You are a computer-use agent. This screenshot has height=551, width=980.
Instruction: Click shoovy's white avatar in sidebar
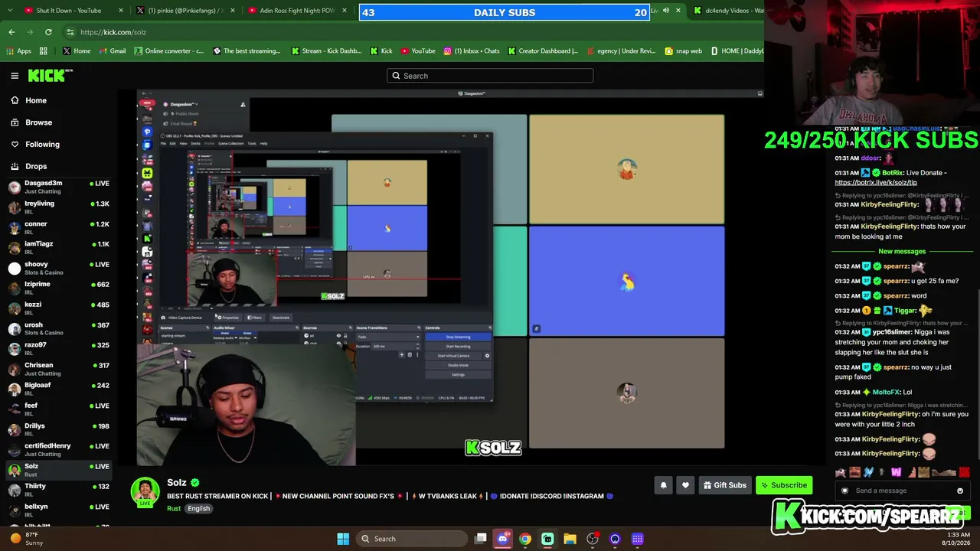point(15,268)
